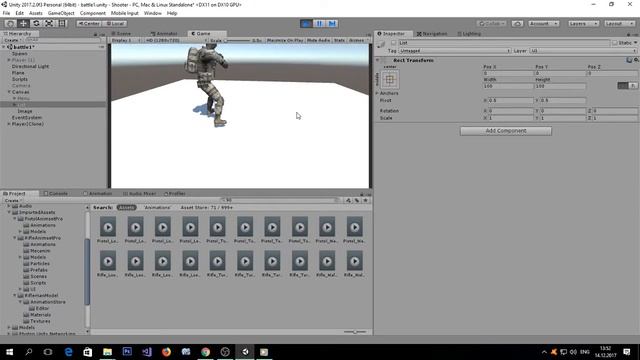Switch to the Lighting tab
Image resolution: width=640 pixels, height=360 pixels.
point(469,33)
